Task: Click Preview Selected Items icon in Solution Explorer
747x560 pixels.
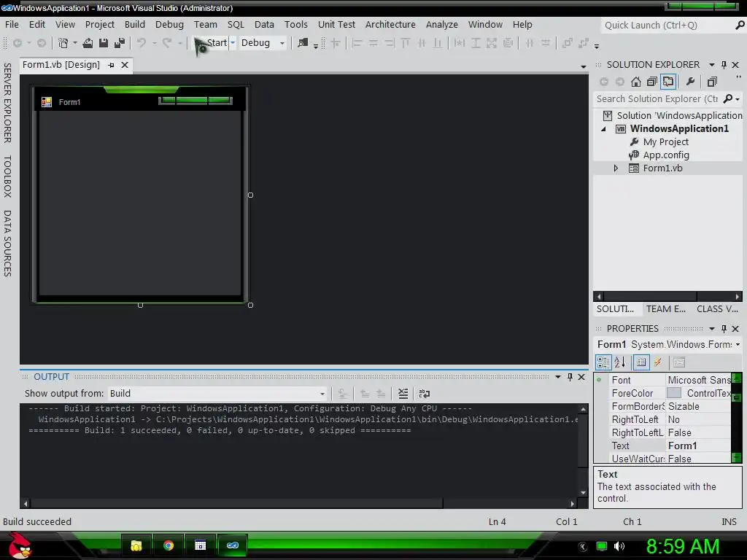Action: [712, 82]
